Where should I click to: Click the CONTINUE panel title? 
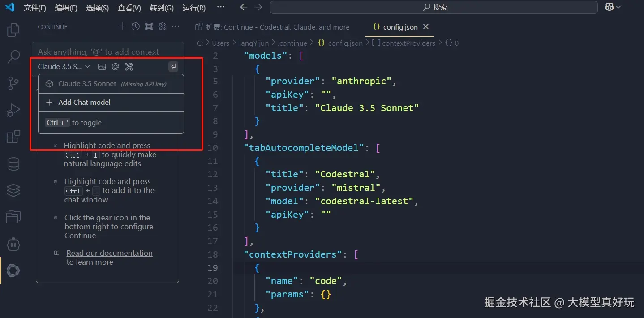point(52,27)
